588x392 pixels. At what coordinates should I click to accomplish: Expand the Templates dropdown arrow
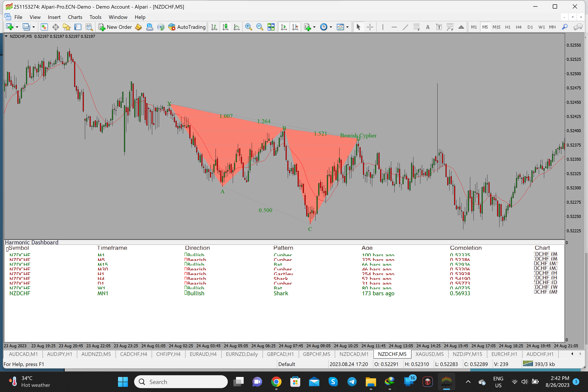(x=347, y=27)
